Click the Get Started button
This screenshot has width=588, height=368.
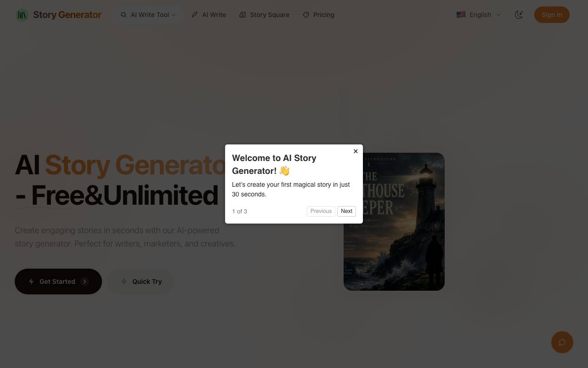(x=58, y=282)
